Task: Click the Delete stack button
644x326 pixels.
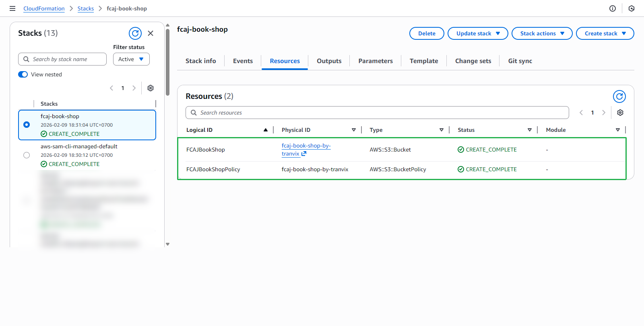Action: (427, 33)
